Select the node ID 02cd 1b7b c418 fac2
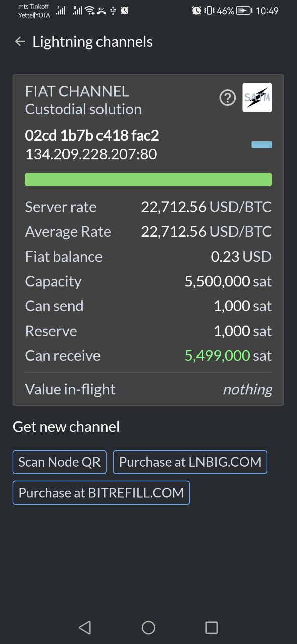 coord(92,135)
